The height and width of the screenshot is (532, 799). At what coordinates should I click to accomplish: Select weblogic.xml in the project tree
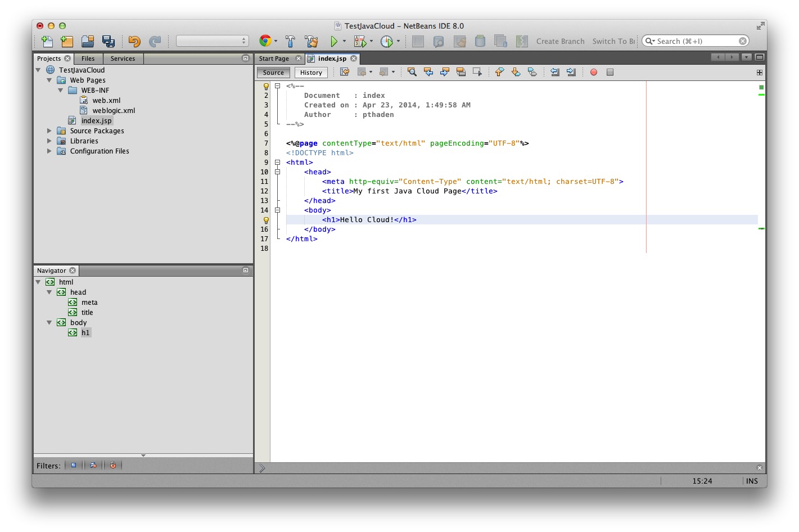click(114, 111)
